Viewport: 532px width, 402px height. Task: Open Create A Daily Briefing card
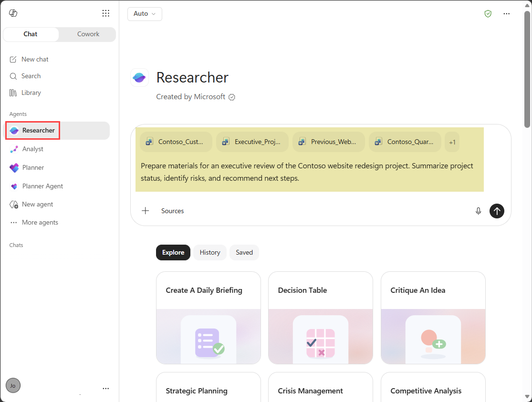pos(209,318)
